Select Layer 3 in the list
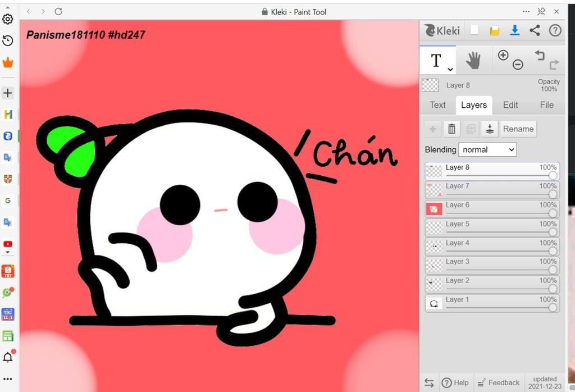The width and height of the screenshot is (575, 392). click(492, 266)
